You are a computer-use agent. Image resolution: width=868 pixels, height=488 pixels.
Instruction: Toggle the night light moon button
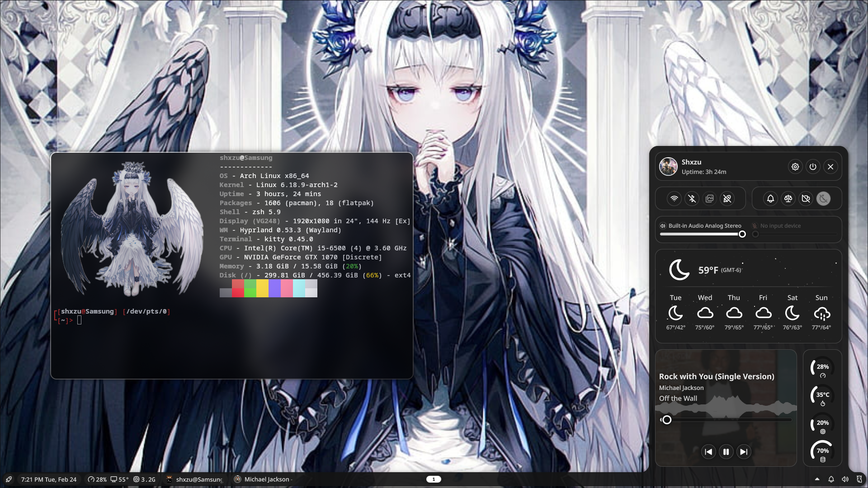click(823, 199)
